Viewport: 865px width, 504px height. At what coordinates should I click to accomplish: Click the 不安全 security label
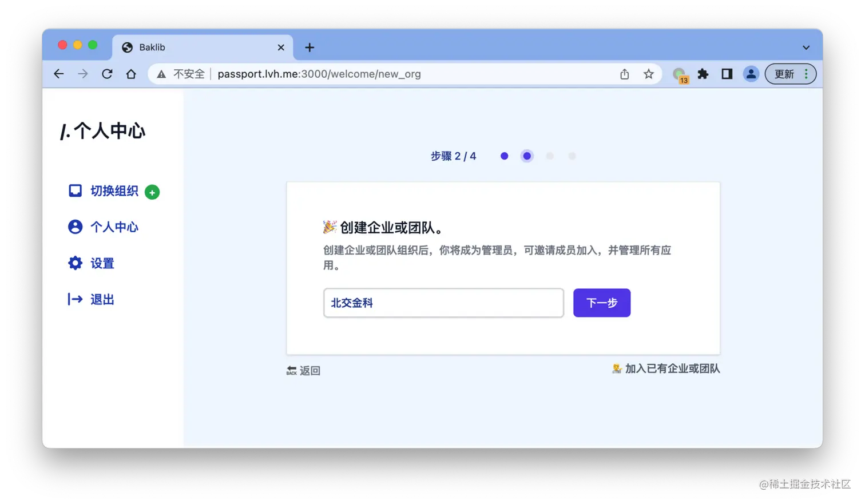[x=189, y=74]
